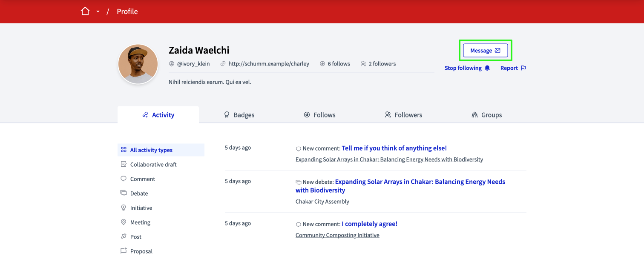Expand the dropdown chevron beside the home icon
Image resolution: width=644 pixels, height=262 pixels.
pos(98,11)
